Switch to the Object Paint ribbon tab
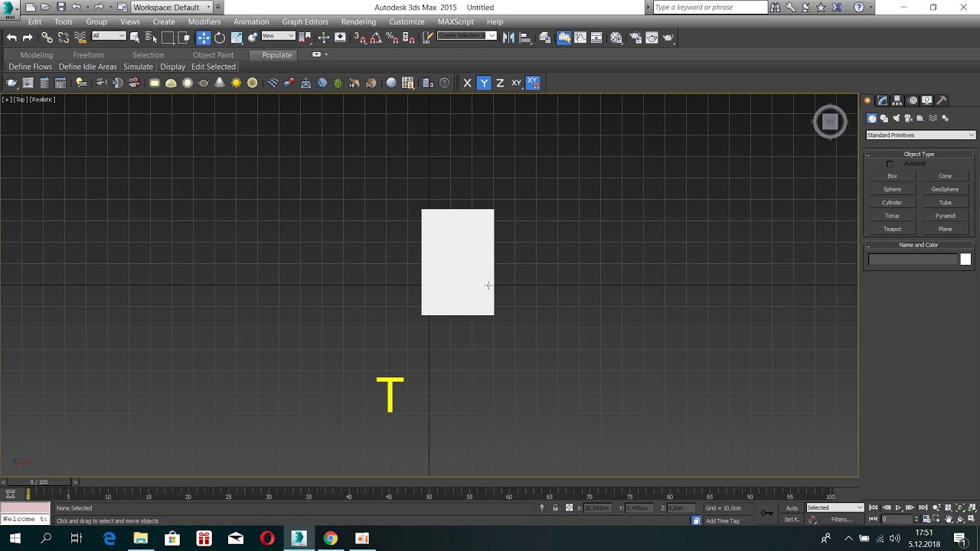Viewport: 980px width, 551px height. tap(213, 55)
